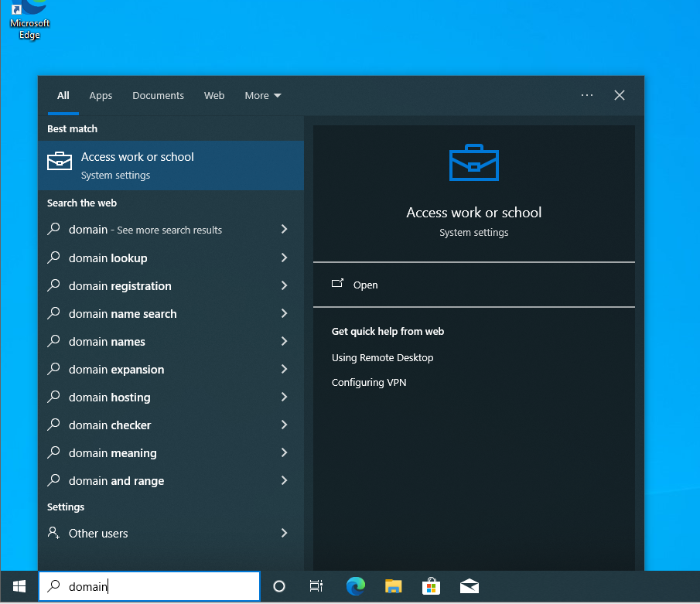700x604 pixels.
Task: Click magnifier icon beside 'domain lookup'
Action: pos(53,258)
